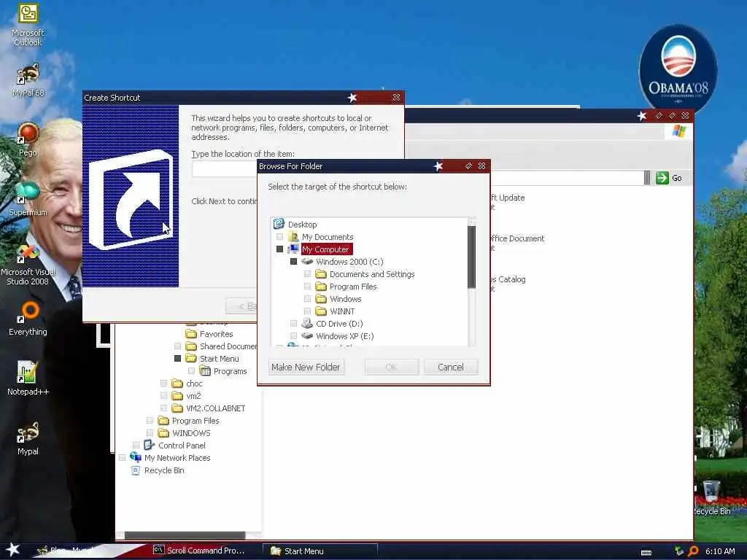
Task: Open the Microsoft Outlook desktop icon
Action: [28, 24]
